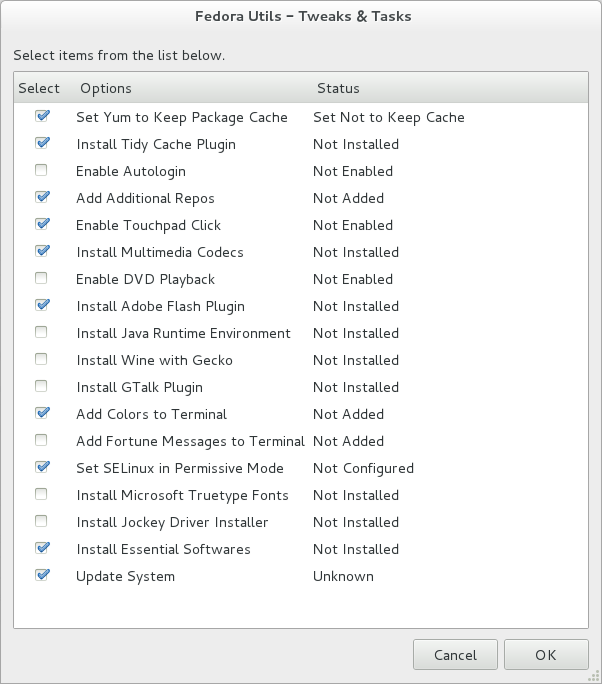Uncheck Add Colors to Terminal checkbox
The image size is (602, 684).
(41, 414)
